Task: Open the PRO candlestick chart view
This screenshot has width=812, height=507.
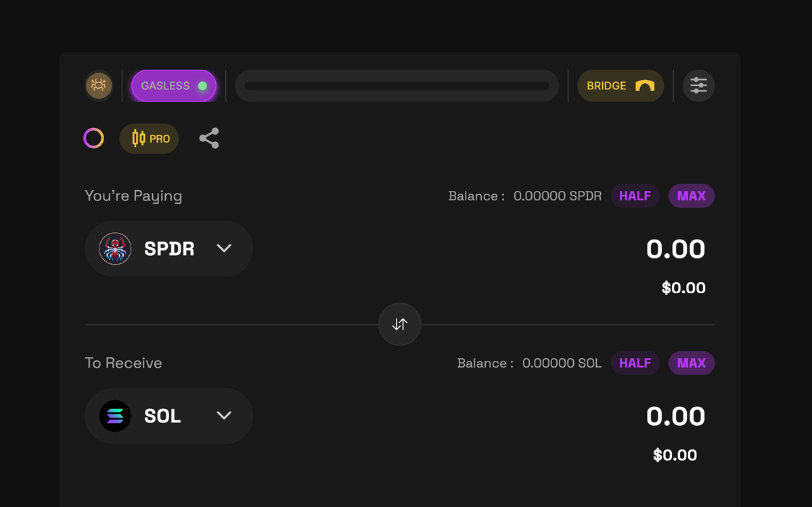Action: 149,138
